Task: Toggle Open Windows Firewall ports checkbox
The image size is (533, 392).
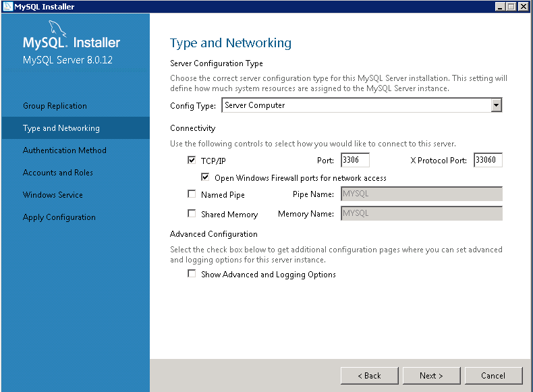Action: (x=205, y=177)
